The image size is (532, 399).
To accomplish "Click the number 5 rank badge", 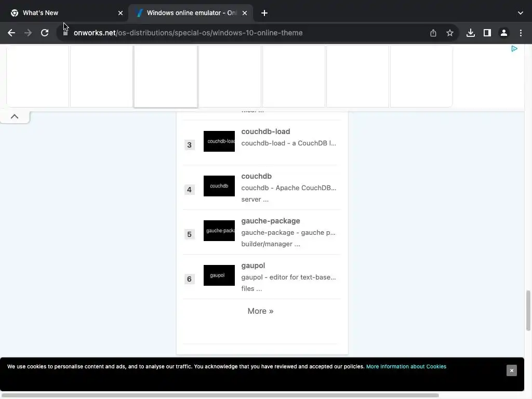I will 189,234.
